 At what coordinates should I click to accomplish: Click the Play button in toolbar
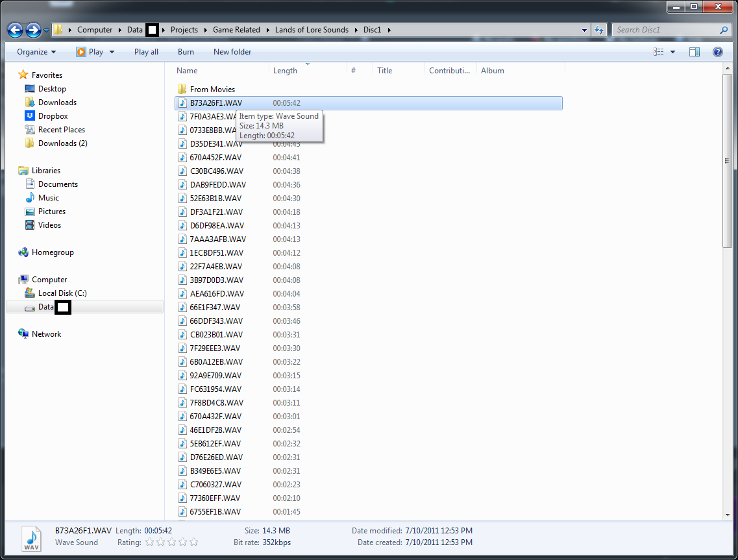[x=90, y=52]
